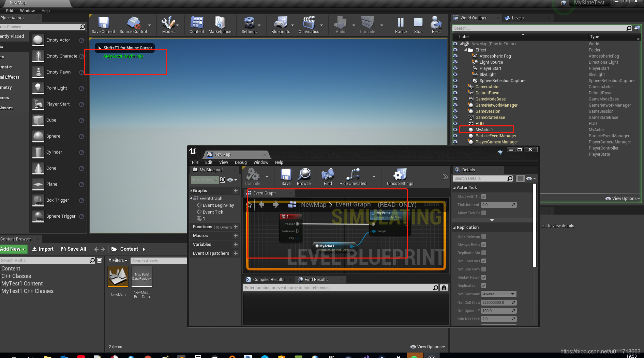Select Event BeginPlay in My Blueprint tree
This screenshot has height=358, width=644.
click(218, 205)
